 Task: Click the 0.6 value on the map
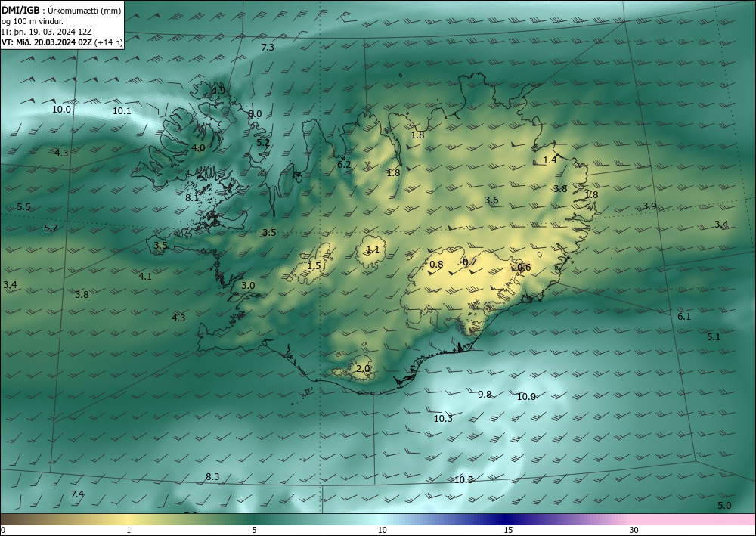(x=524, y=268)
